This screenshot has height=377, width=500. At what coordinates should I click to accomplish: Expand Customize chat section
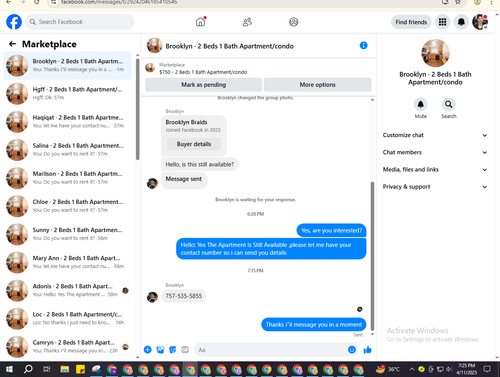[435, 135]
